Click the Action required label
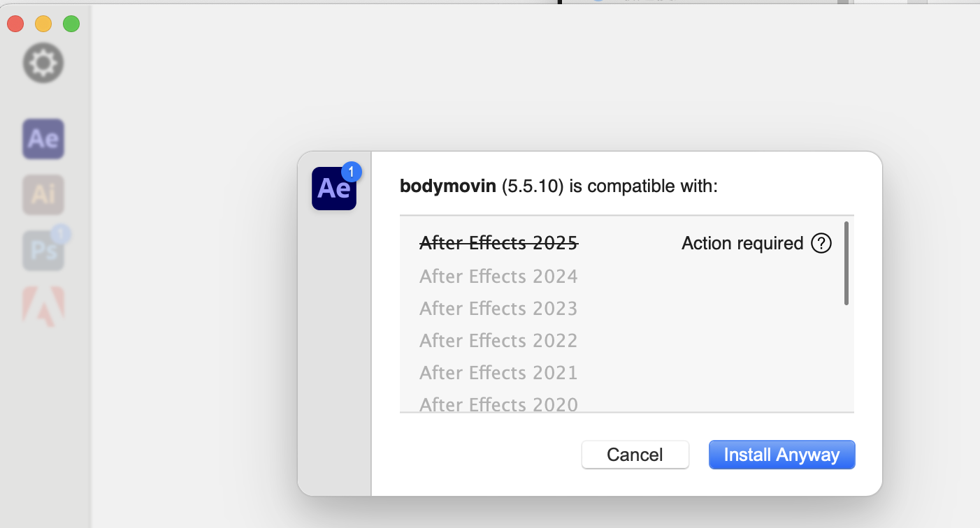Screen dimensions: 980x528 click(x=743, y=243)
